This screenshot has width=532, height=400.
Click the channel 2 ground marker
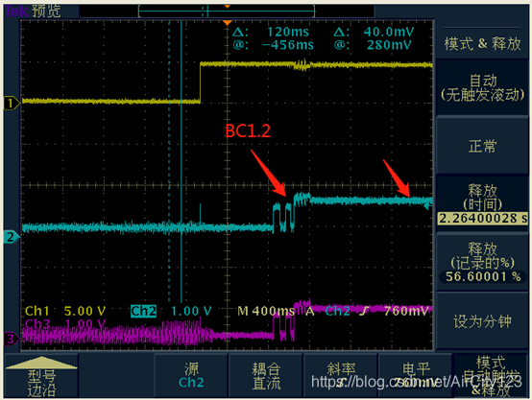point(12,237)
